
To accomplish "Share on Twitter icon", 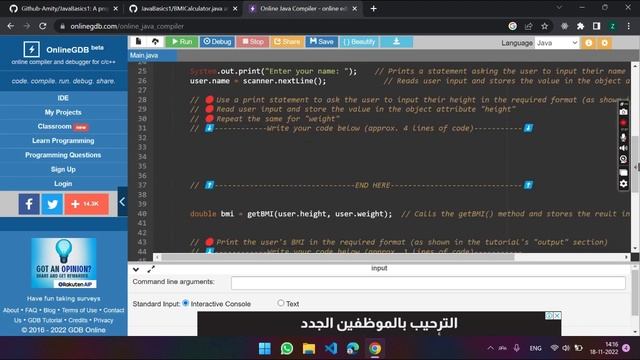I will pos(52,204).
